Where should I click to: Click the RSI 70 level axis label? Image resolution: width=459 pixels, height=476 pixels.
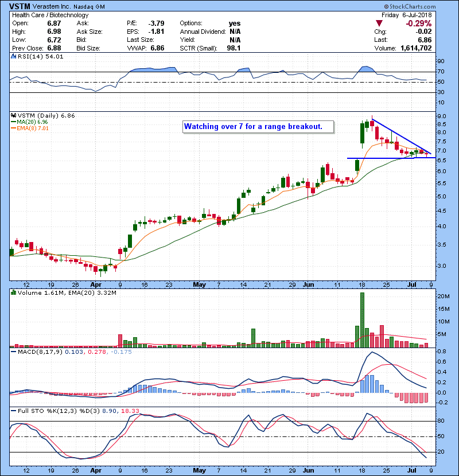coord(441,72)
